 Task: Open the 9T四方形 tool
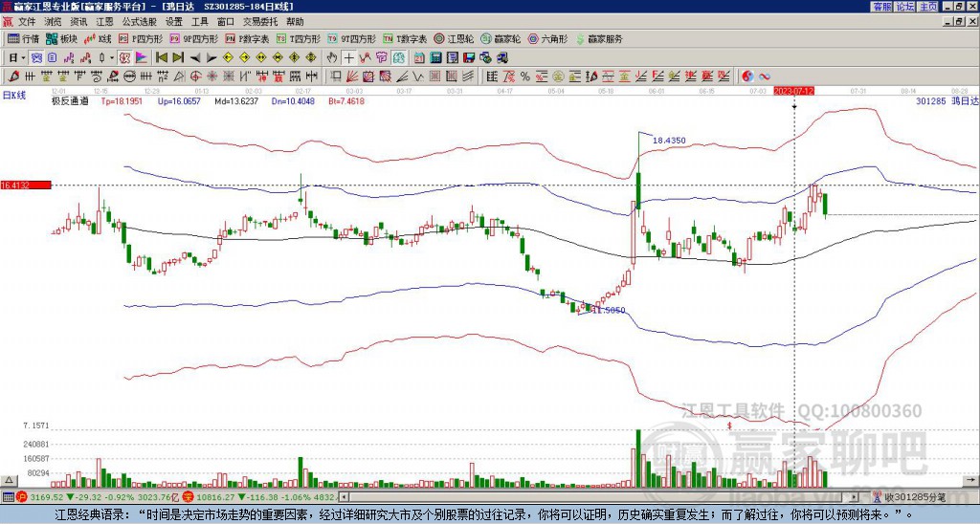[352, 38]
